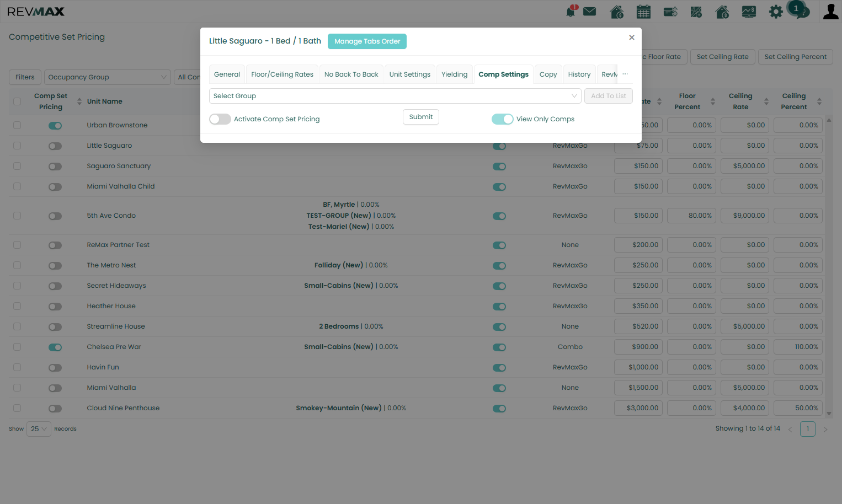
Task: Open the Filters button
Action: pyautogui.click(x=25, y=77)
